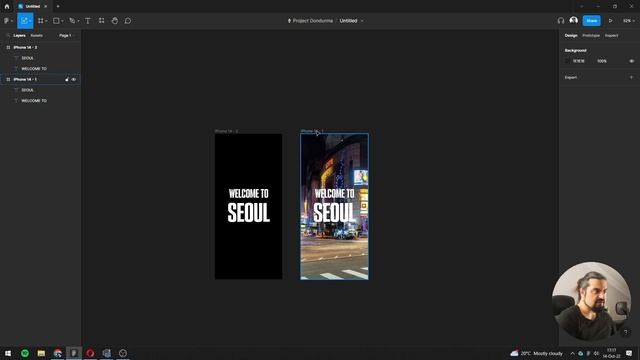The height and width of the screenshot is (360, 640).
Task: Click the Export section label
Action: (x=571, y=77)
